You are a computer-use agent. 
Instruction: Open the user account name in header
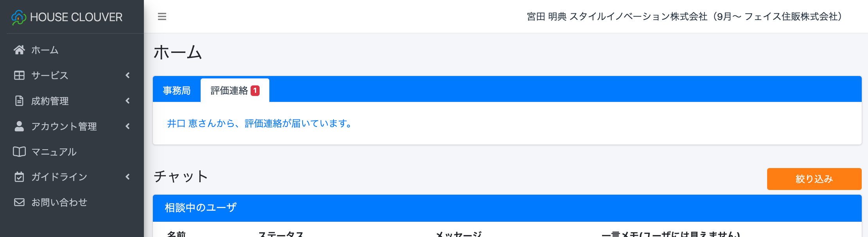[684, 16]
